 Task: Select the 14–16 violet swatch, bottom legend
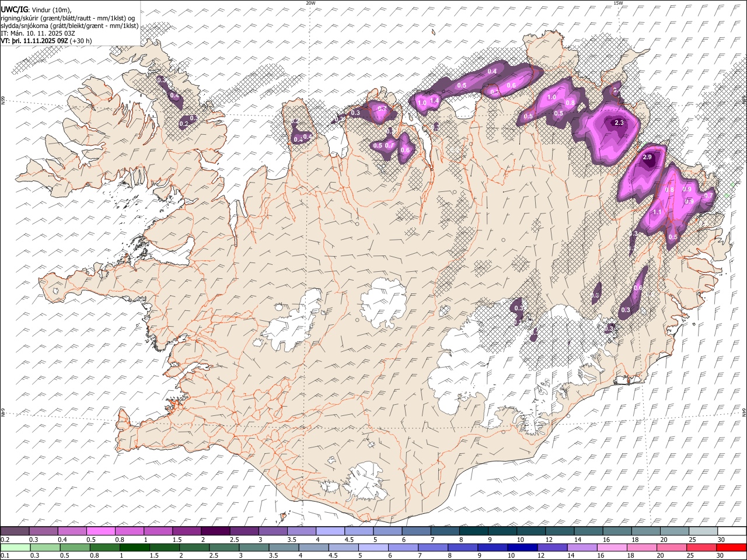tap(582, 547)
